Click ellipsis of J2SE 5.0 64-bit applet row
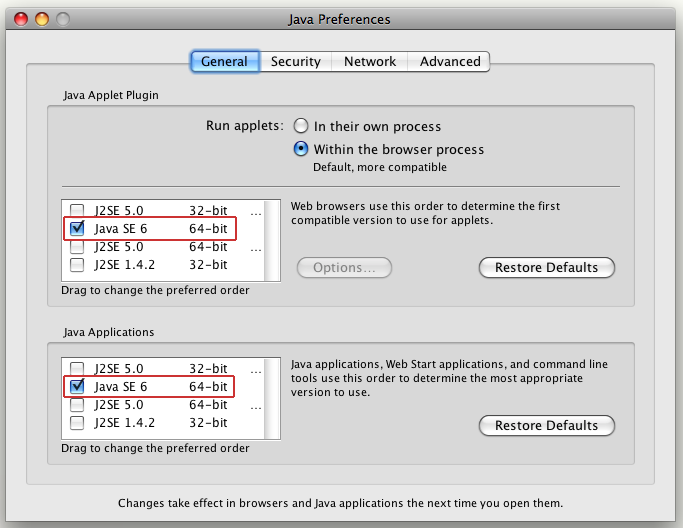This screenshot has height=528, width=683. tap(256, 250)
